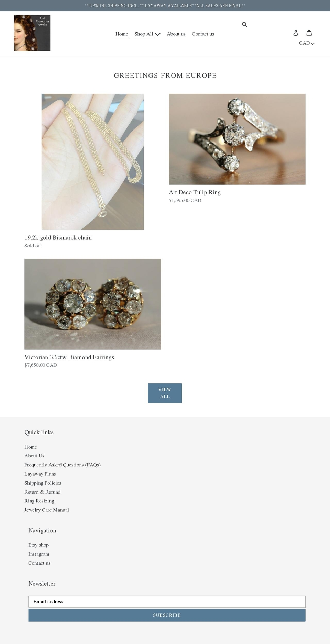The width and height of the screenshot is (330, 644).
Task: Open the Art Deco Tulip Ring photo
Action: [x=237, y=139]
